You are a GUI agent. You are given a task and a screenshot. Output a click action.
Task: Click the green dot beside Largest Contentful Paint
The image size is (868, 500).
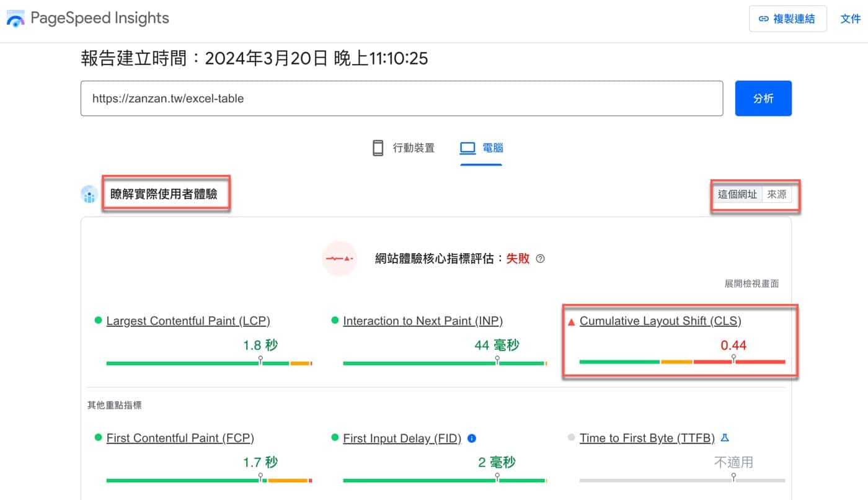98,320
